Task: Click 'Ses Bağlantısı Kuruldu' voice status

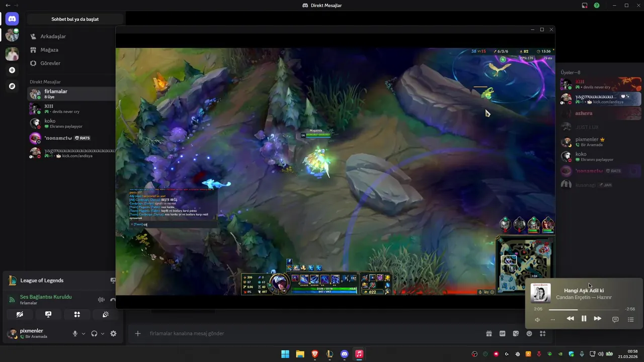Action: [x=46, y=297]
